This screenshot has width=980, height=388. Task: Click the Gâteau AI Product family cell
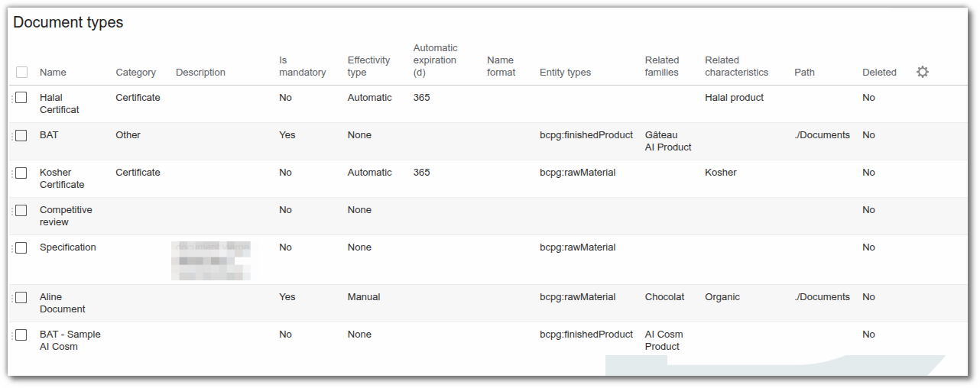(x=668, y=141)
